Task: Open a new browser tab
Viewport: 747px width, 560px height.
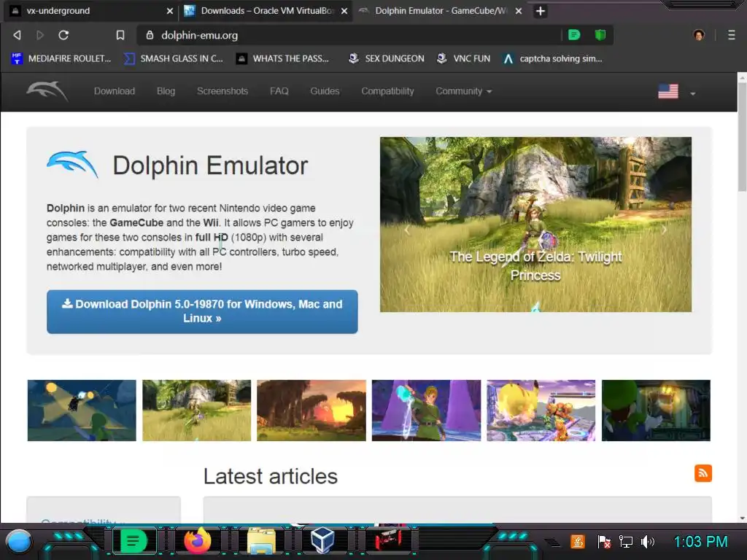Action: coord(541,11)
